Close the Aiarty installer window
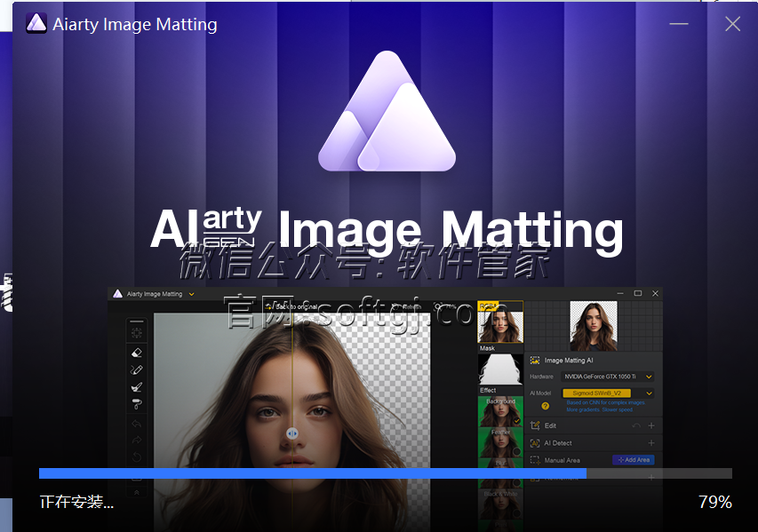 732,24
